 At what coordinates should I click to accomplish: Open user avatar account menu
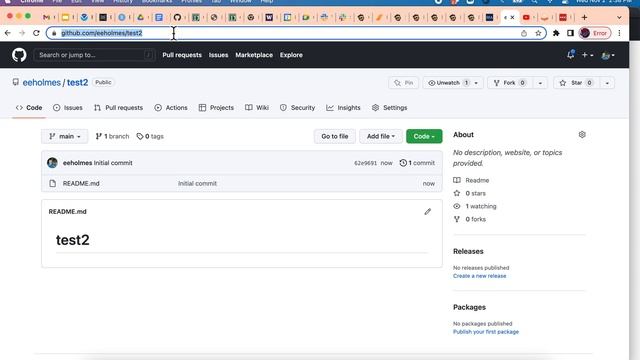[608, 55]
